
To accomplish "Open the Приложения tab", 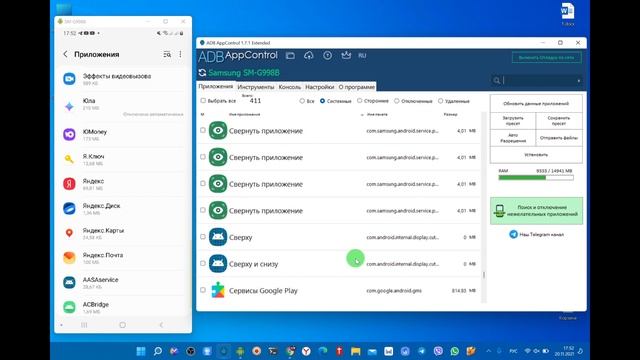I will click(x=216, y=87).
